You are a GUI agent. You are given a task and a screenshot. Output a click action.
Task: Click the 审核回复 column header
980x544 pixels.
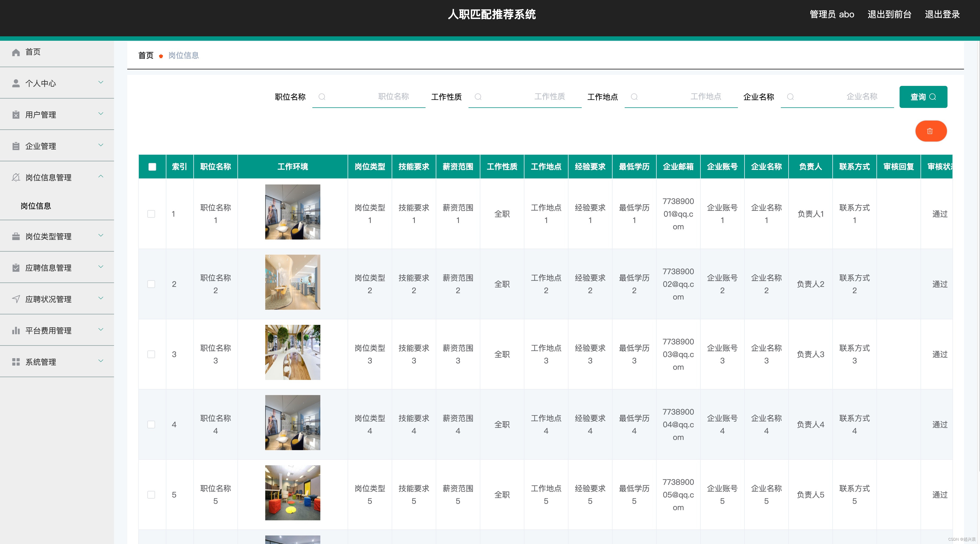pyautogui.click(x=898, y=167)
